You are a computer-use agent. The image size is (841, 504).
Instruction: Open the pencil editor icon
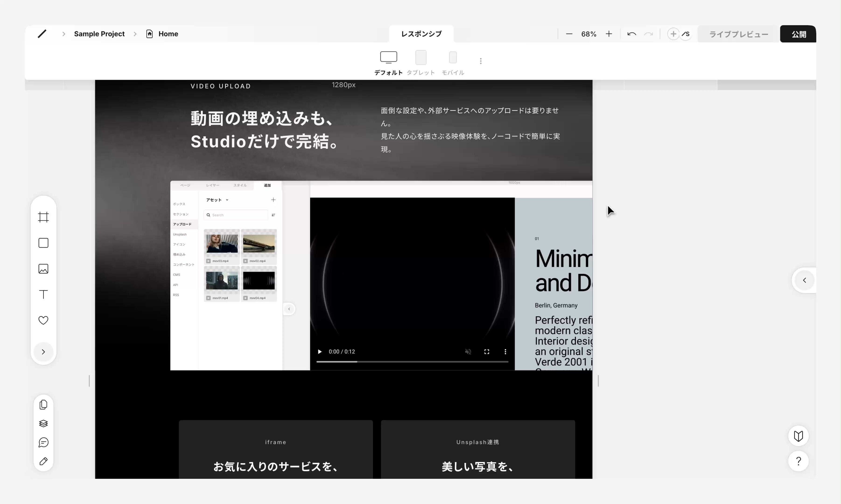click(43, 461)
